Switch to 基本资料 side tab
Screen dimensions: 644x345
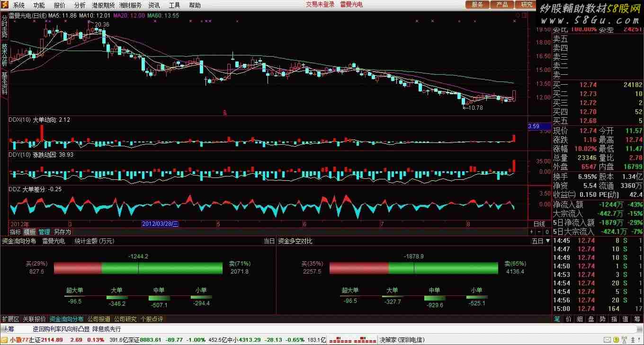[x=4, y=83]
